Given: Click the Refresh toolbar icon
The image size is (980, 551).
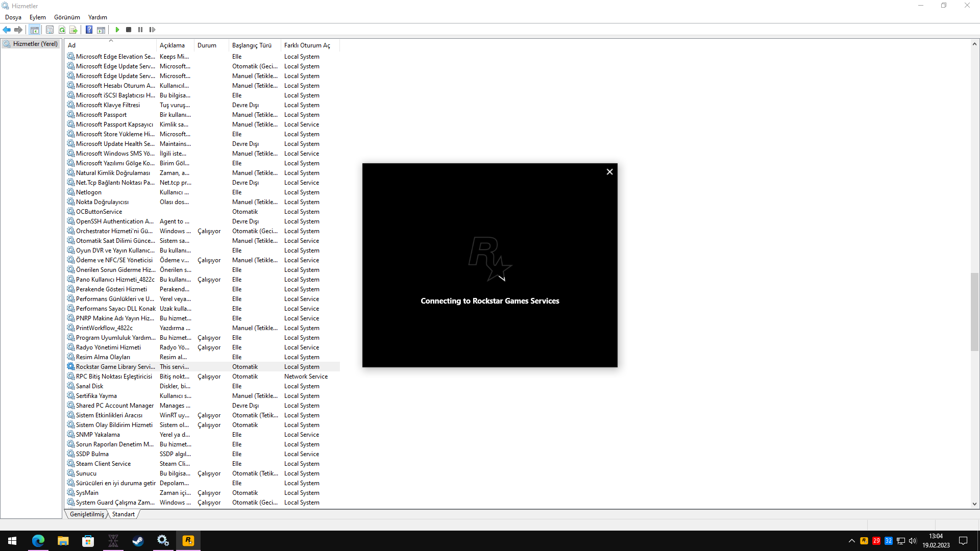Looking at the screenshot, I should tap(62, 30).
